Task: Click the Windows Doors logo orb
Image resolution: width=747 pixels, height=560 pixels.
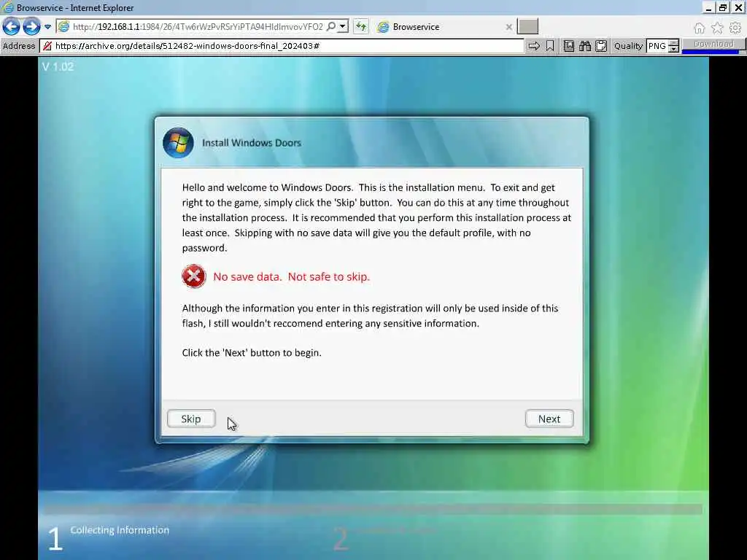Action: click(x=178, y=142)
